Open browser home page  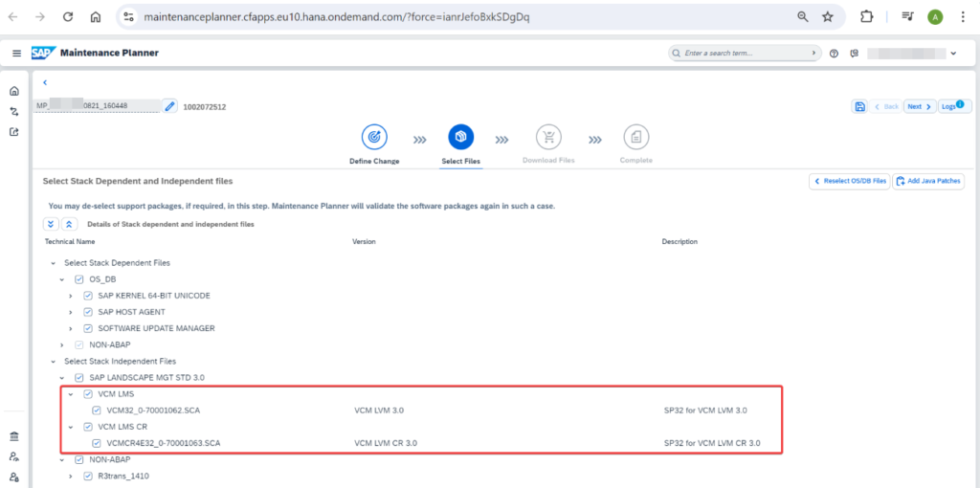(96, 17)
